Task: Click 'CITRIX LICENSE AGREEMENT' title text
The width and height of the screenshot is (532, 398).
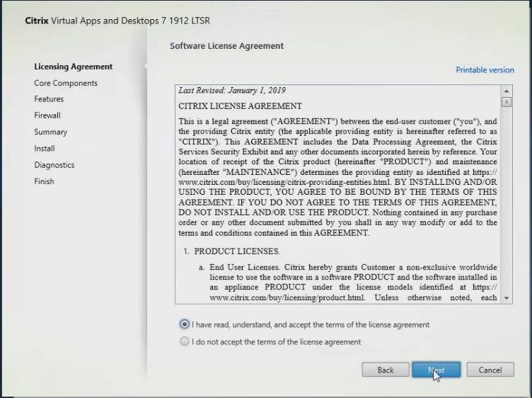Action: pos(241,106)
